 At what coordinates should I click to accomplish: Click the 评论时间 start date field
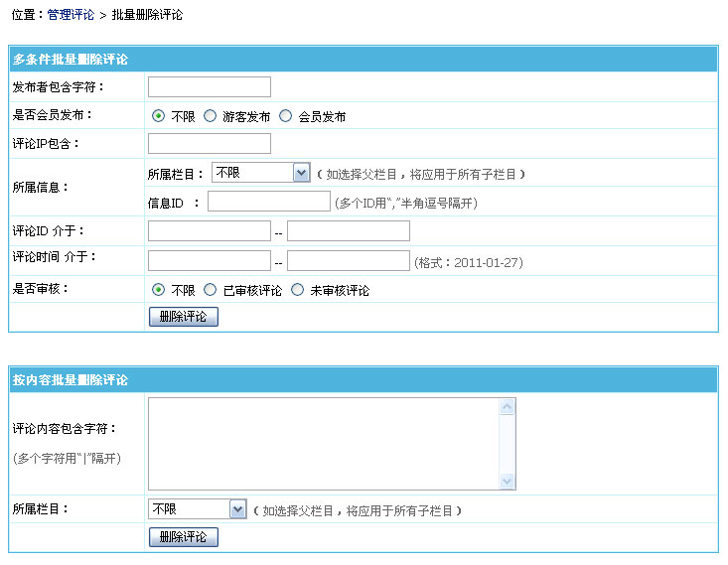209,261
